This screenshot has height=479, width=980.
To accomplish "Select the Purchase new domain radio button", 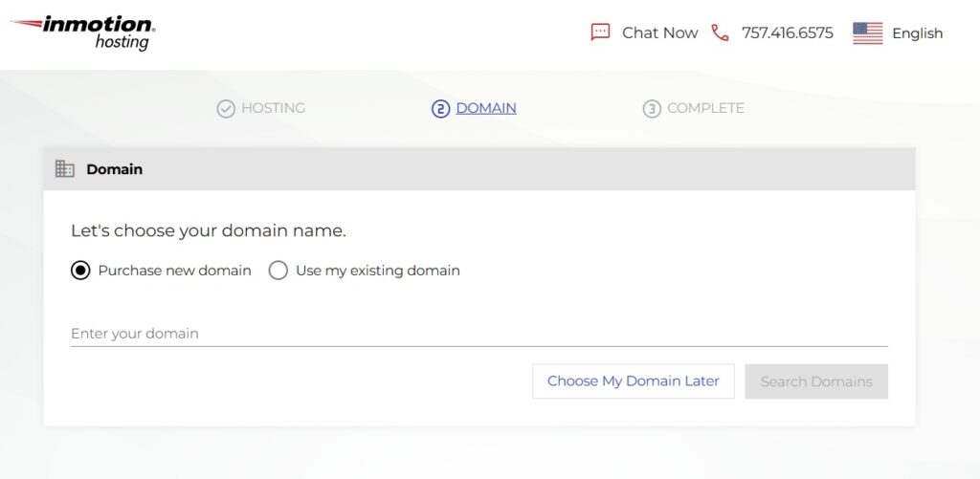I will [x=80, y=271].
